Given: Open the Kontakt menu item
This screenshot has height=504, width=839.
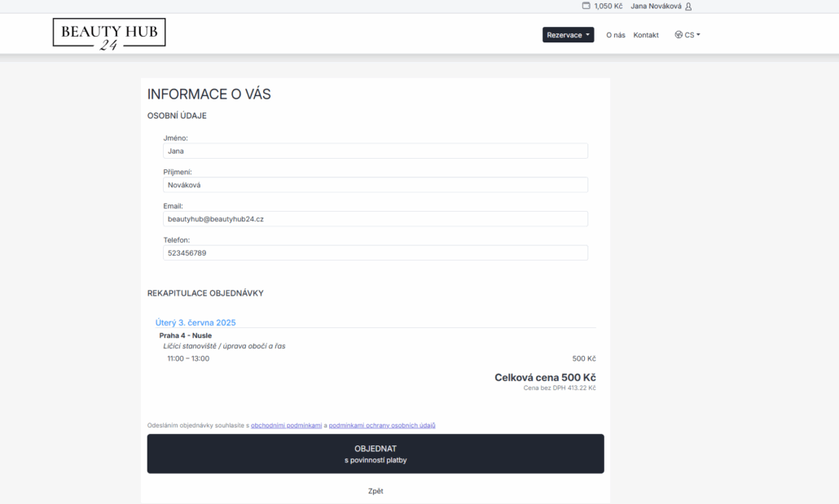Looking at the screenshot, I should pyautogui.click(x=646, y=35).
